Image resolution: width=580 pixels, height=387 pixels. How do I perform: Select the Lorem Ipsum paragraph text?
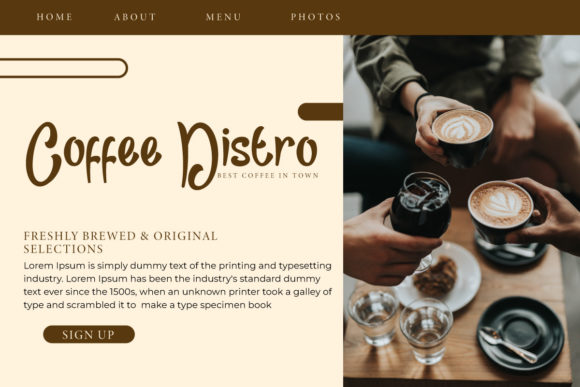(x=178, y=285)
